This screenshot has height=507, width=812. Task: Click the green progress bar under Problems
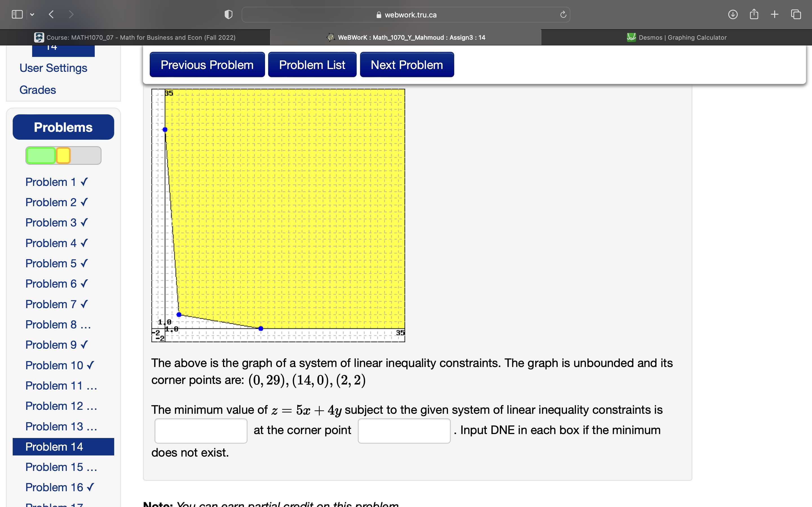[40, 155]
